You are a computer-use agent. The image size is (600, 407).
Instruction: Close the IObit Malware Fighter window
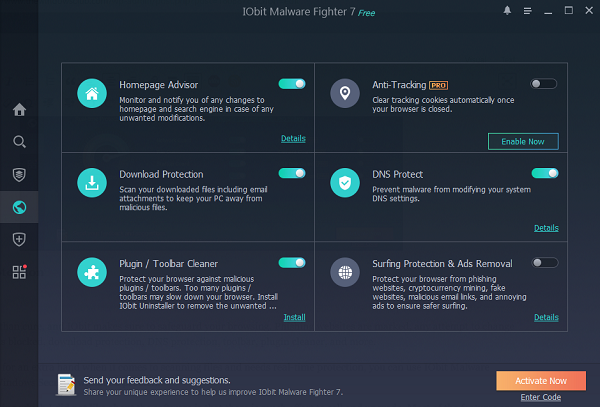coord(589,10)
